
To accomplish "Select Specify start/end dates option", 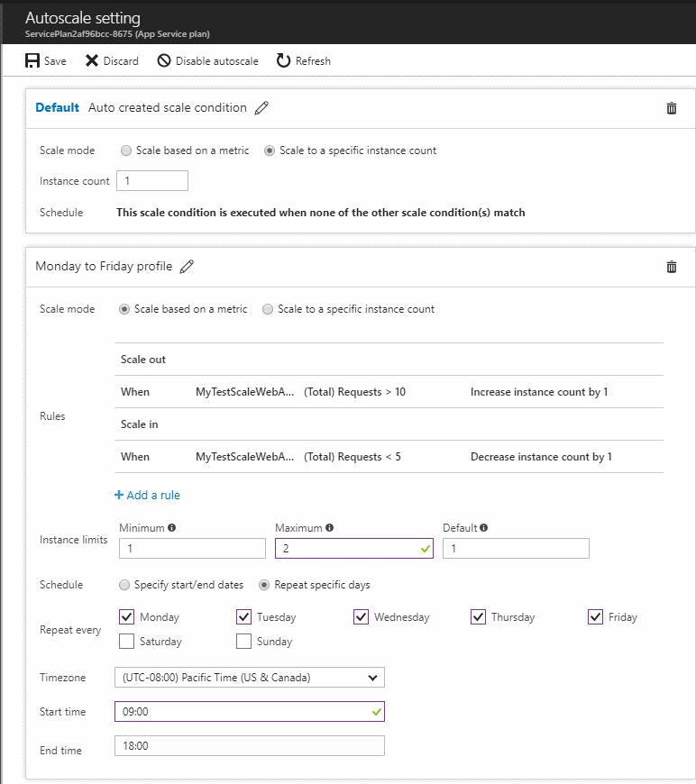I will pyautogui.click(x=125, y=584).
